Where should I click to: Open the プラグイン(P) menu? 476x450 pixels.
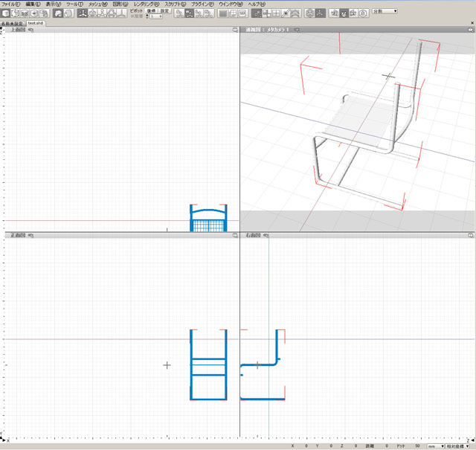tap(202, 4)
